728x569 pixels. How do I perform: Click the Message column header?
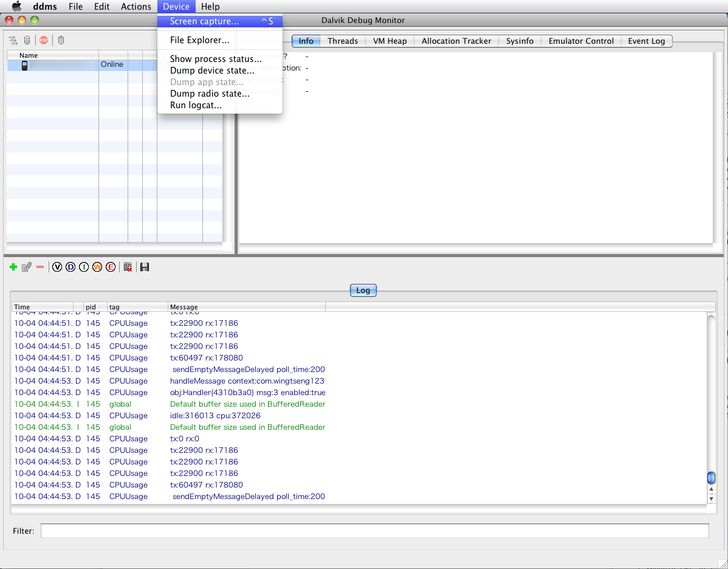pyautogui.click(x=247, y=307)
